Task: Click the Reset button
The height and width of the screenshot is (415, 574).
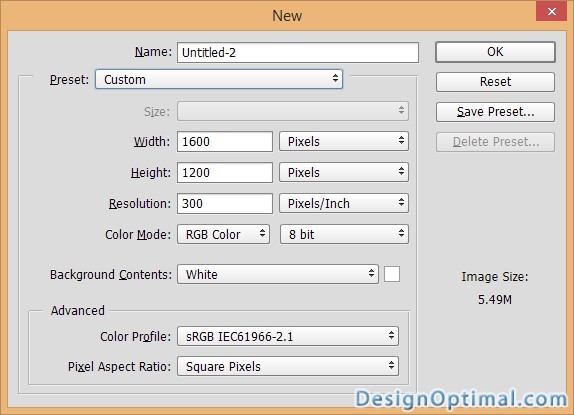Action: click(x=495, y=82)
